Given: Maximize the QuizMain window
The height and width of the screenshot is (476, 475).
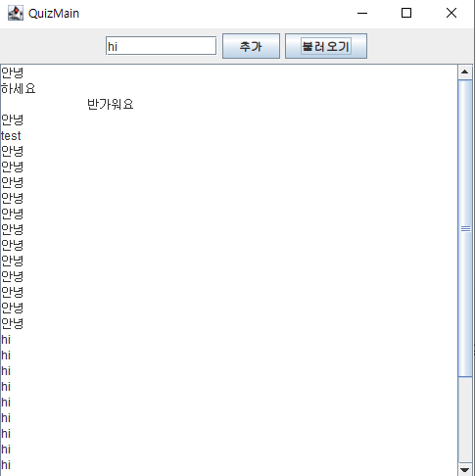Looking at the screenshot, I should [406, 13].
